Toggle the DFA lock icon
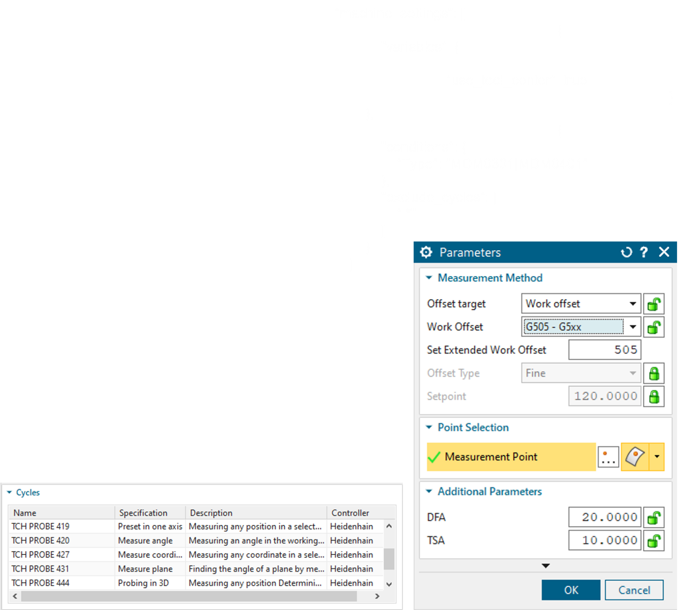 (x=654, y=517)
